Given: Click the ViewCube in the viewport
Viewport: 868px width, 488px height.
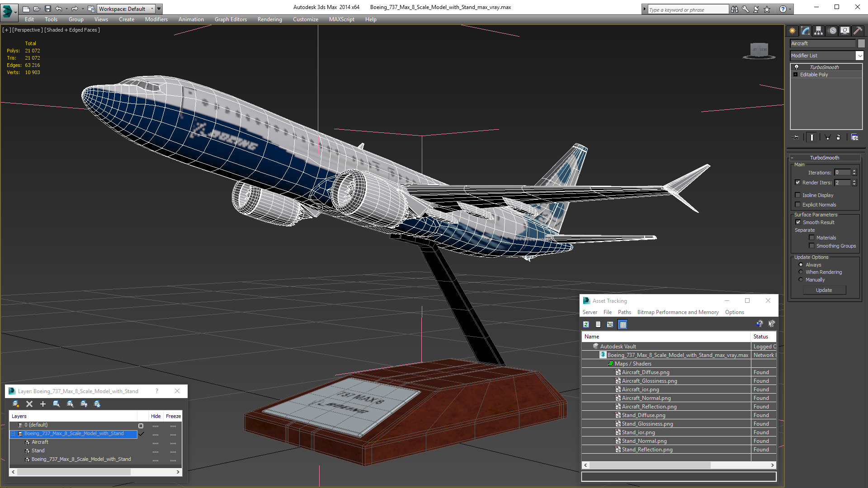Looking at the screenshot, I should coord(759,51).
